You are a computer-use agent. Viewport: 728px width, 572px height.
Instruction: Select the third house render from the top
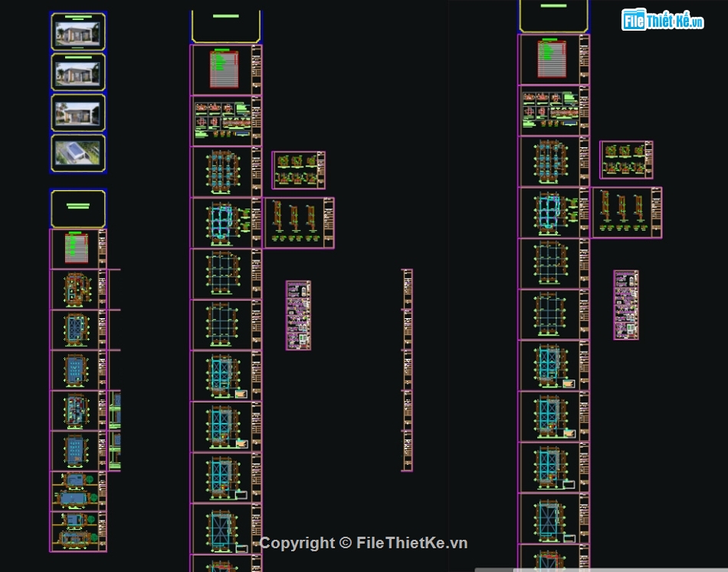tap(78, 113)
